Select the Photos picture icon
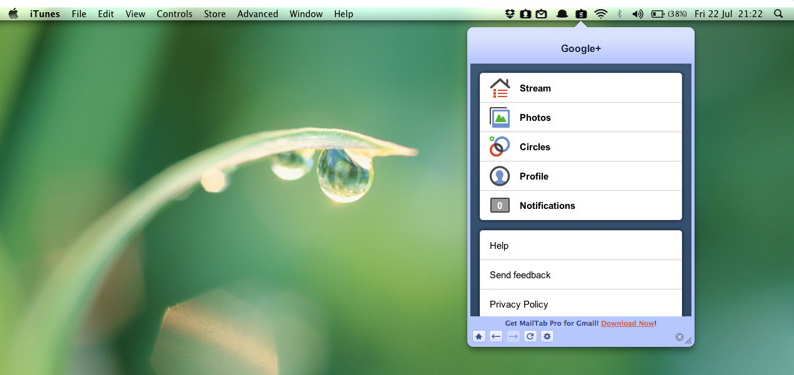 click(x=500, y=117)
